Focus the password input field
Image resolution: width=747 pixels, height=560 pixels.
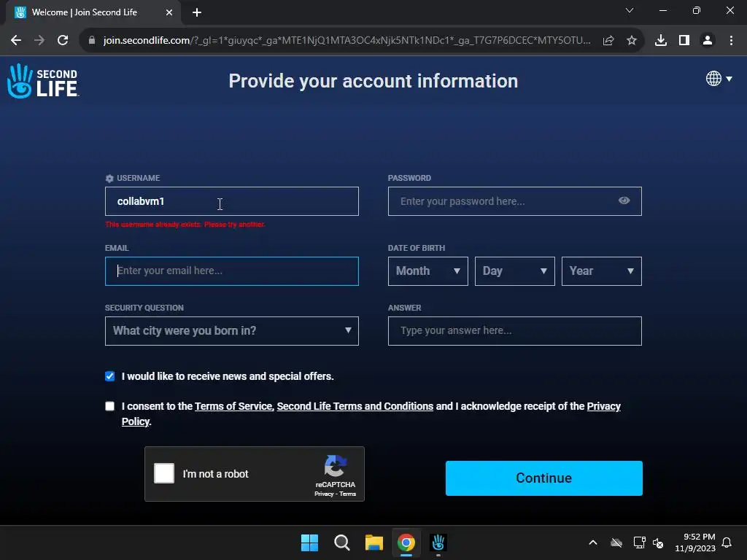coord(514,201)
